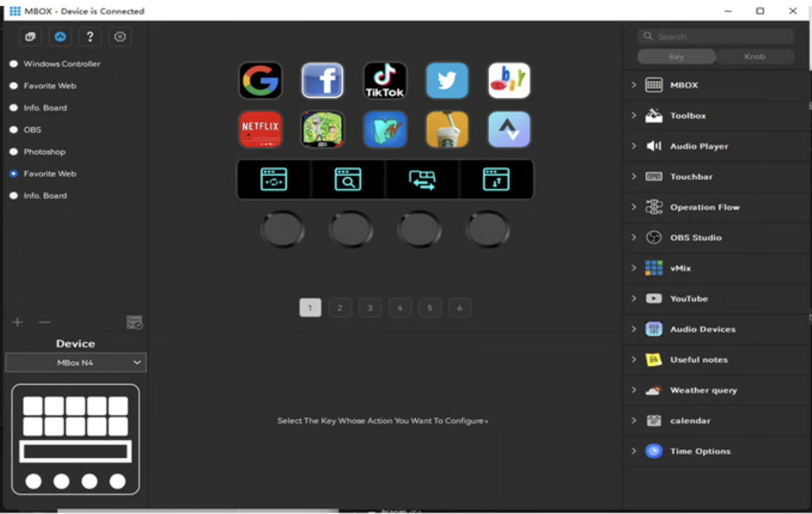Viewport: 812px width, 514px height.
Task: Select the Twitter bird key
Action: coord(447,81)
